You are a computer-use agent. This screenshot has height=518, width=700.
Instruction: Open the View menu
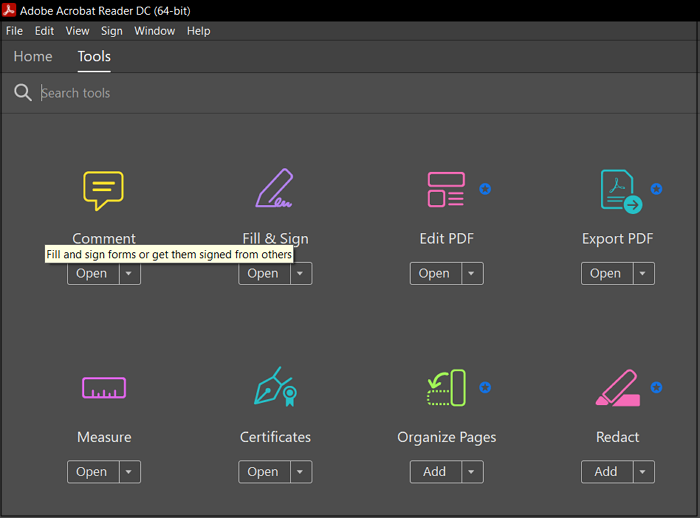(x=77, y=31)
